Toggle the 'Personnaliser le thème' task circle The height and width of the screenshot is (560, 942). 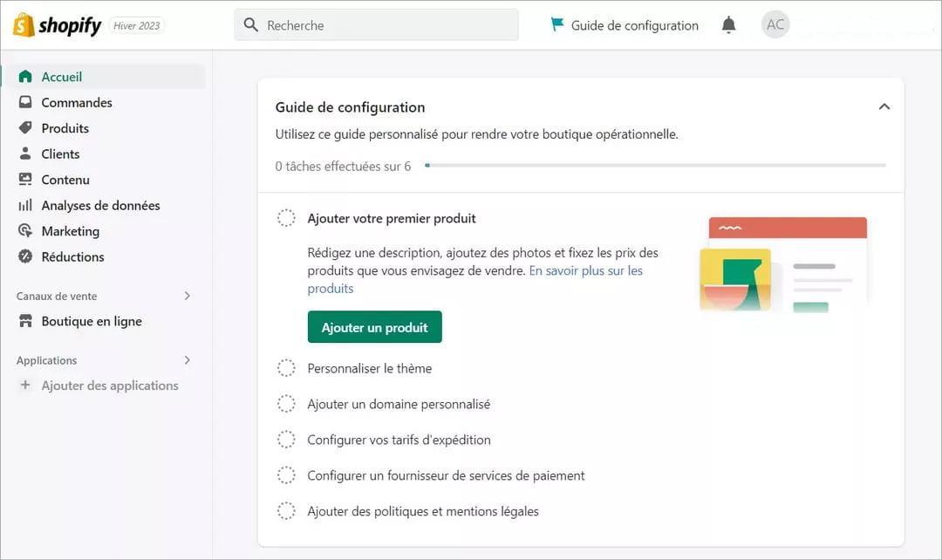click(x=286, y=368)
